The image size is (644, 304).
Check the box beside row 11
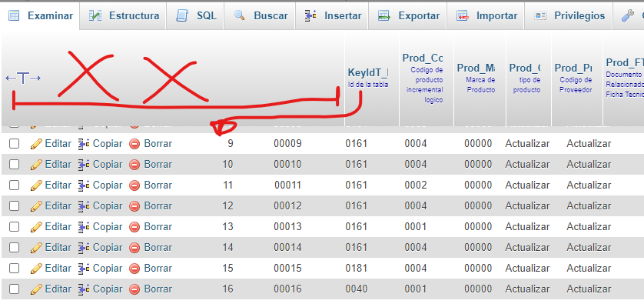tap(15, 185)
